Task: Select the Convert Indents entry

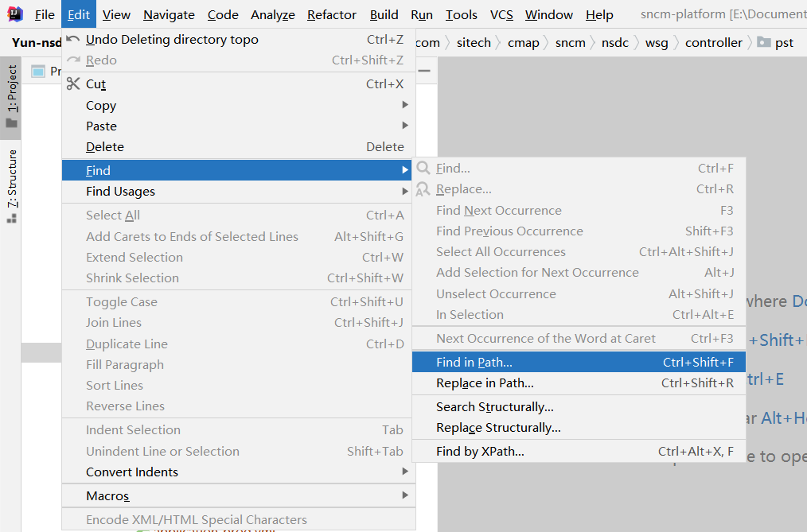Action: [238, 472]
